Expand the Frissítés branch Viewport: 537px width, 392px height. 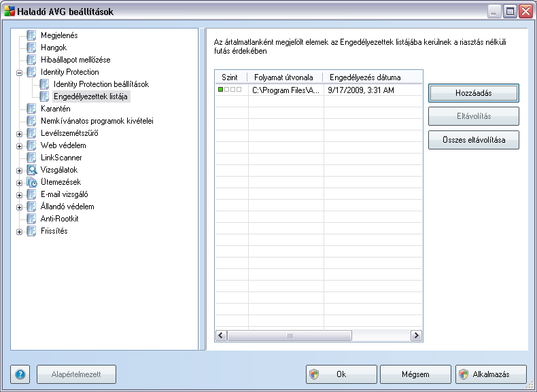tap(20, 232)
